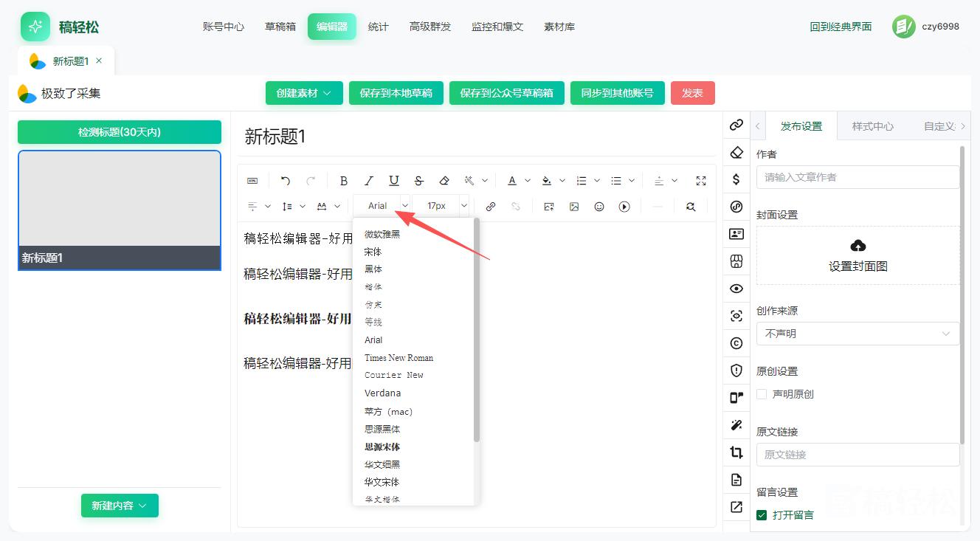Click the shield warning icon in the side strip
980x541 pixels.
[736, 371]
